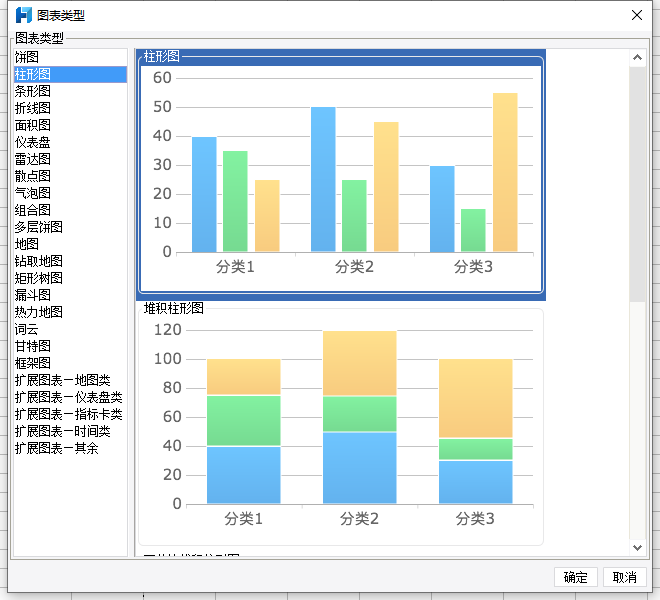Open 扩展图表-指标卡类 category

tap(70, 414)
